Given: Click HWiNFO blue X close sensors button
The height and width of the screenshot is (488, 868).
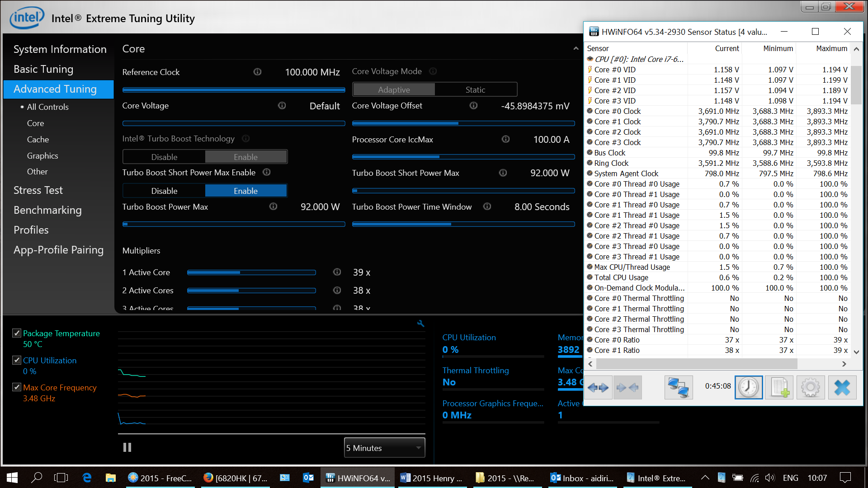Looking at the screenshot, I should click(x=842, y=388).
